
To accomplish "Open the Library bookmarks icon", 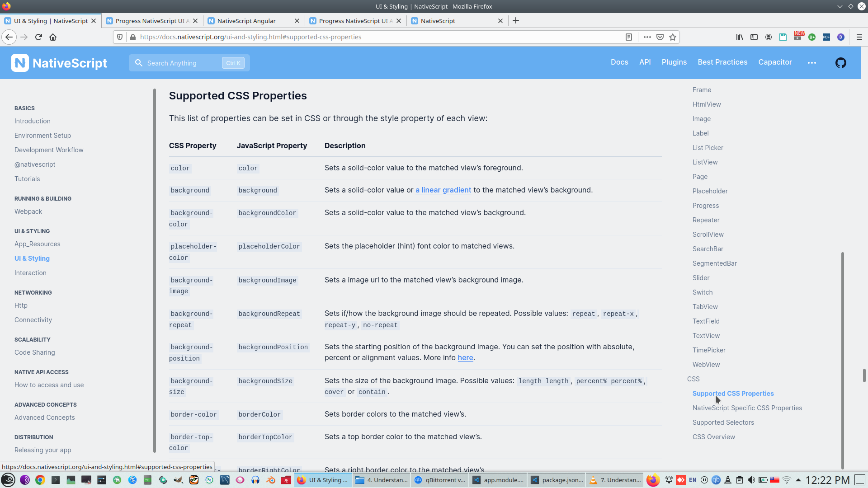I will 740,37.
